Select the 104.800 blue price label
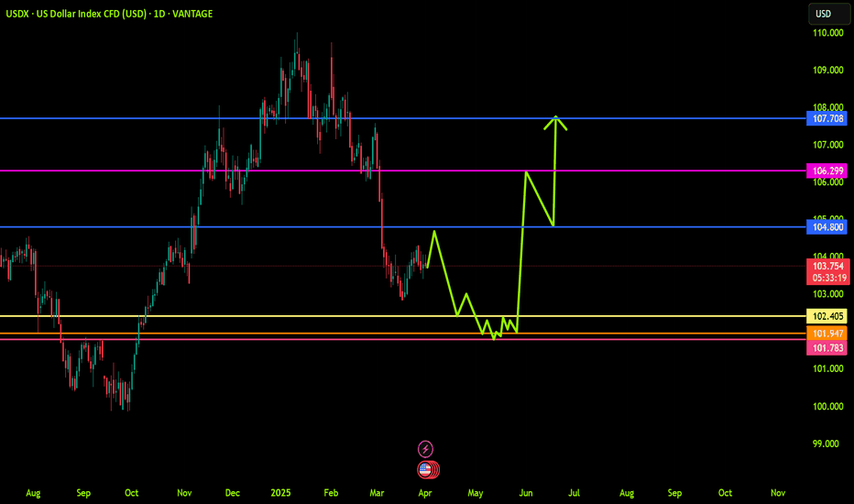This screenshot has height=504, width=854. 827,226
